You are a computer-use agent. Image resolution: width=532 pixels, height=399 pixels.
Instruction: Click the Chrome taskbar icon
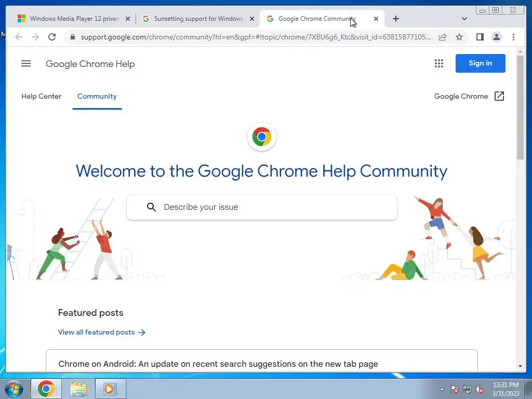(46, 389)
